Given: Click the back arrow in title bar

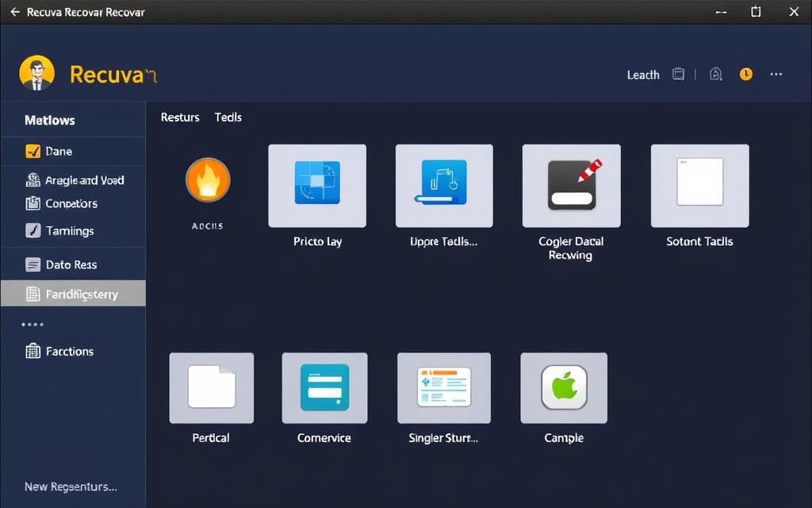Looking at the screenshot, I should click(15, 12).
